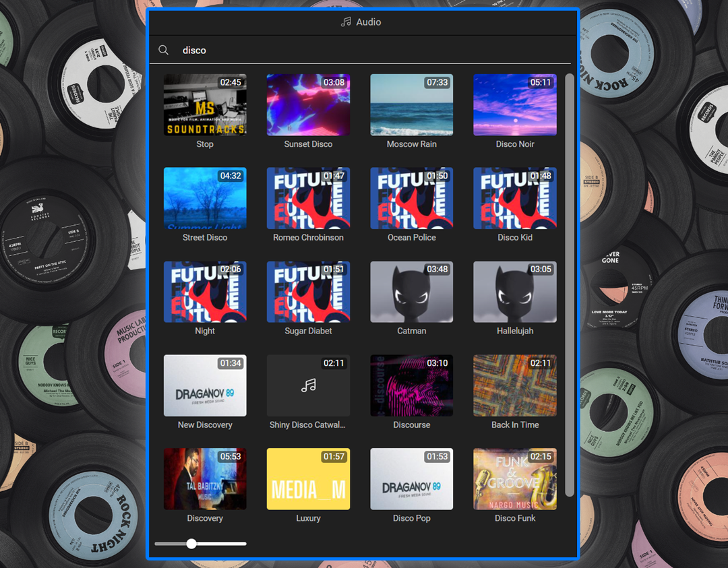
Task: Select the Audio tab at the top
Action: click(361, 22)
